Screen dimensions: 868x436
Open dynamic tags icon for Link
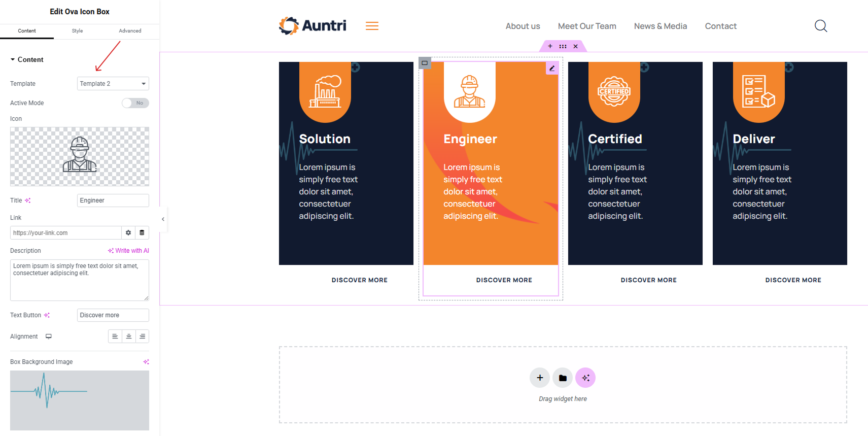tap(142, 233)
